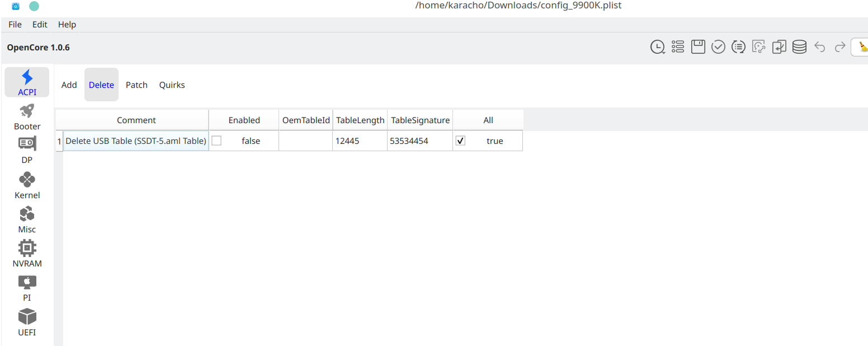Undo with the left curved arrow

[820, 47]
